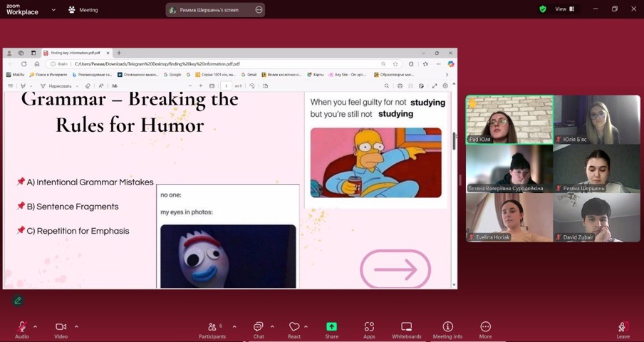Viewport: 644px width, 342px height.
Task: Open PDF viewer settings gear
Action: click(445, 85)
